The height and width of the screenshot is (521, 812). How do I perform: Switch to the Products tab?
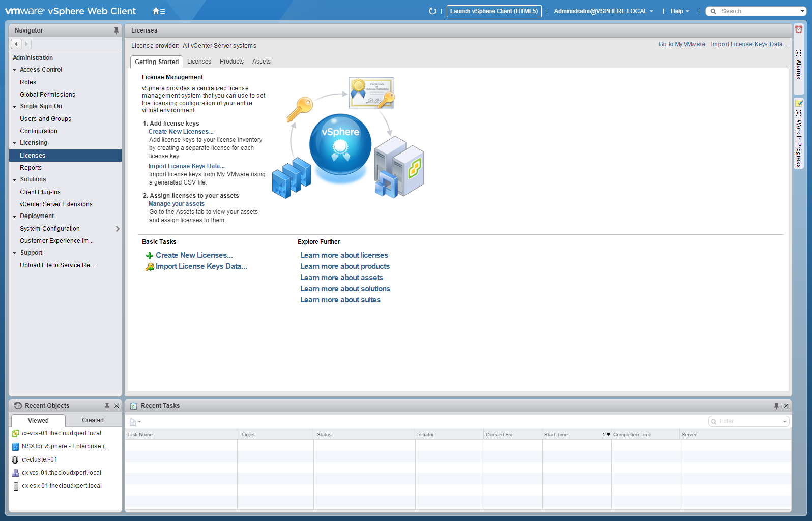[231, 62]
